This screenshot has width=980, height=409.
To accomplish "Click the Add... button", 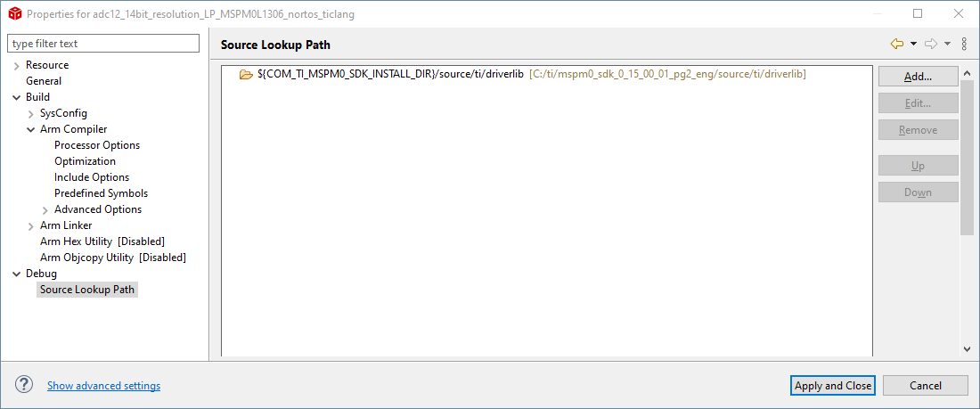I will pos(918,77).
